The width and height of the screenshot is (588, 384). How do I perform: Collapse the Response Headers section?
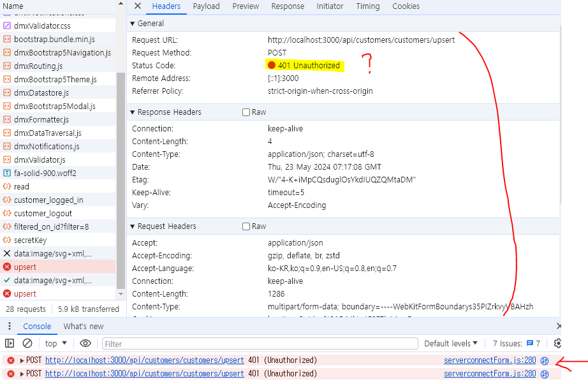click(x=133, y=112)
